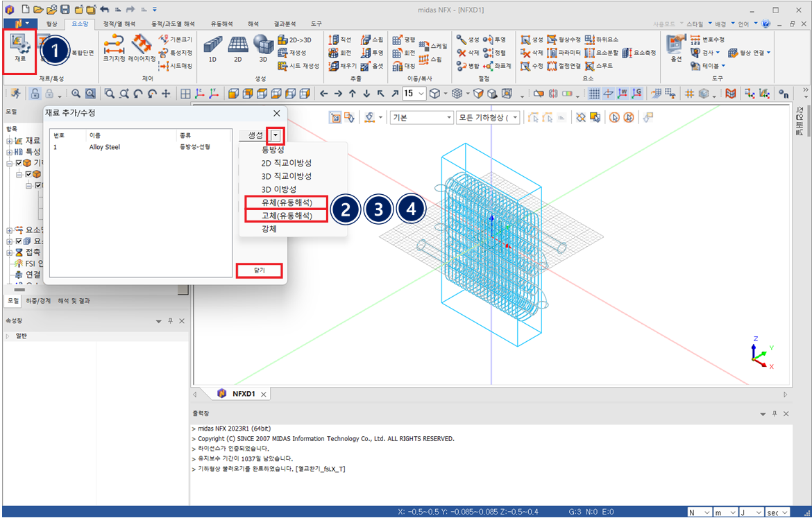
Task: Click the 병합 node merge tool
Action: pos(468,67)
